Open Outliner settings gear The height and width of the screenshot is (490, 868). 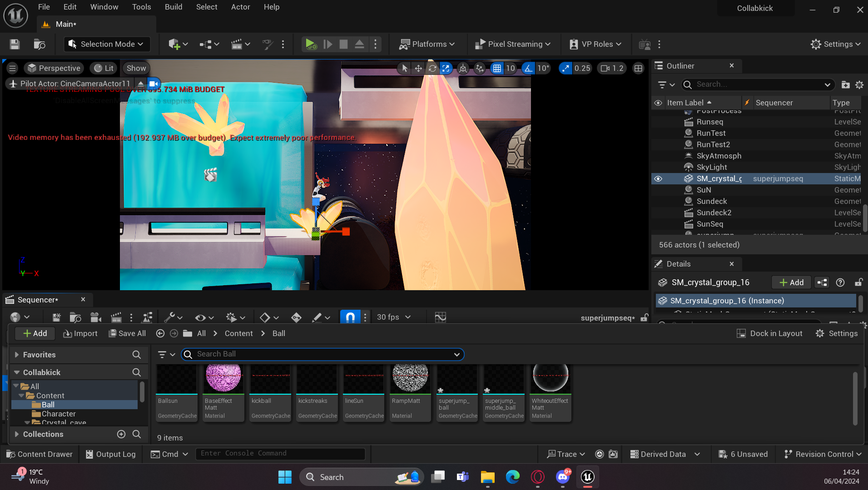coord(859,84)
